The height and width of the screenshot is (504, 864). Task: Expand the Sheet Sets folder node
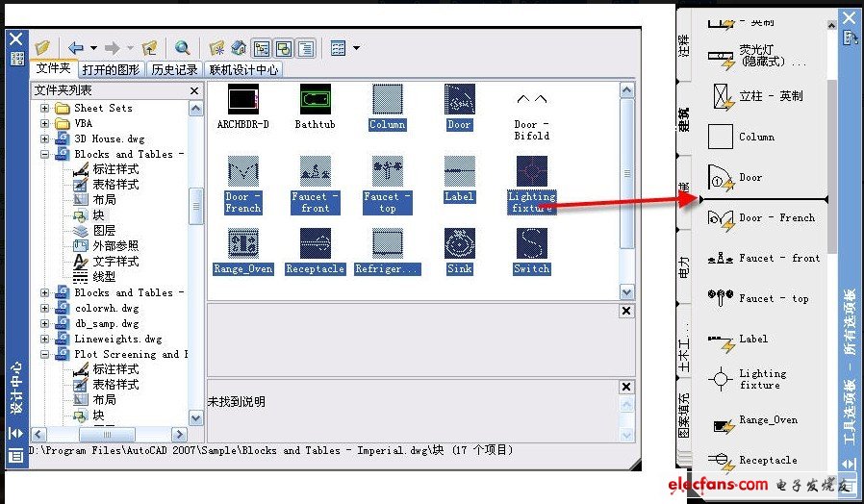[44, 109]
